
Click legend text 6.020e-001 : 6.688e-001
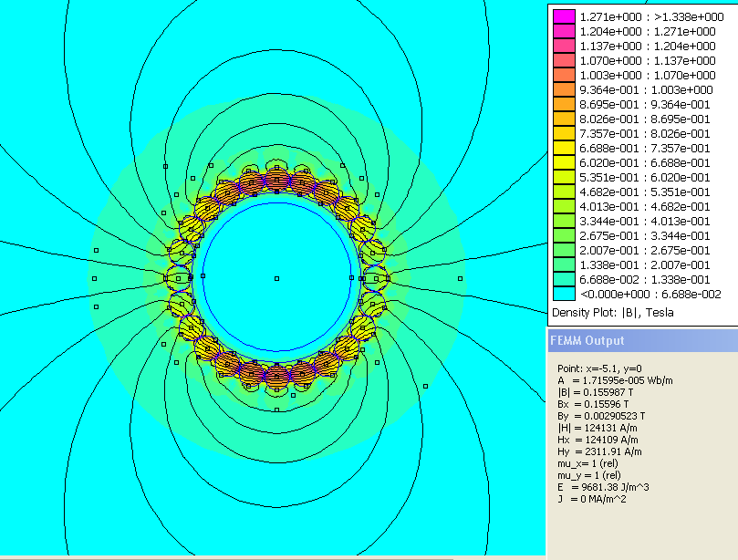coord(645,163)
